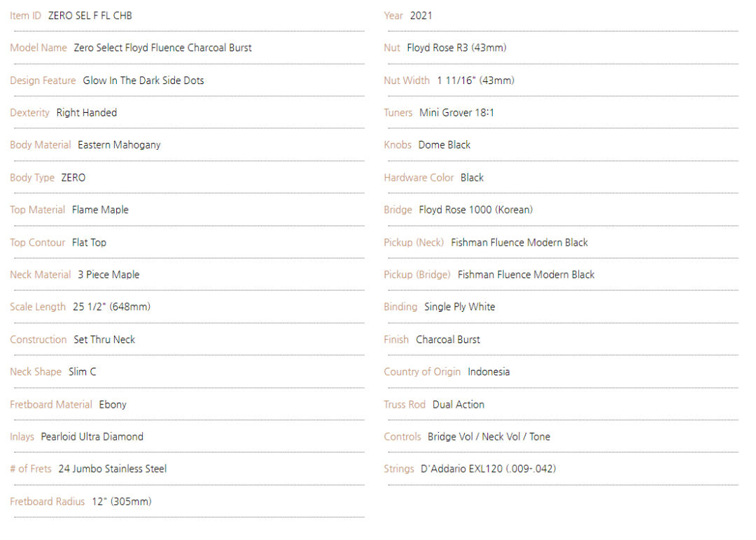Viewport: 756px width, 540px height.
Task: Click the Country of Origin label
Action: [x=422, y=372]
